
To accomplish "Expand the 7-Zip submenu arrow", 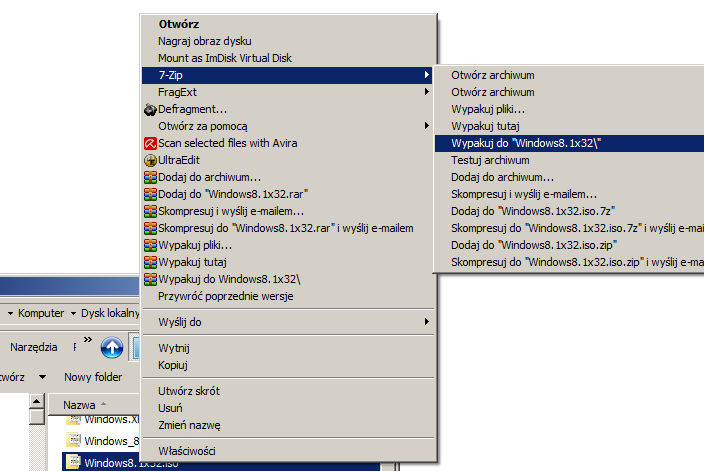I will pyautogui.click(x=427, y=75).
